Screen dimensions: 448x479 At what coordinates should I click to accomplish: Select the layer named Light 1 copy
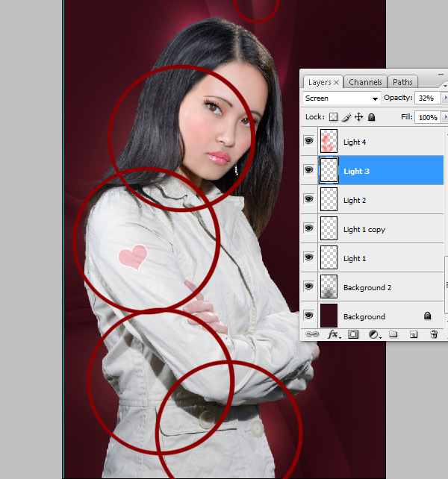click(364, 230)
